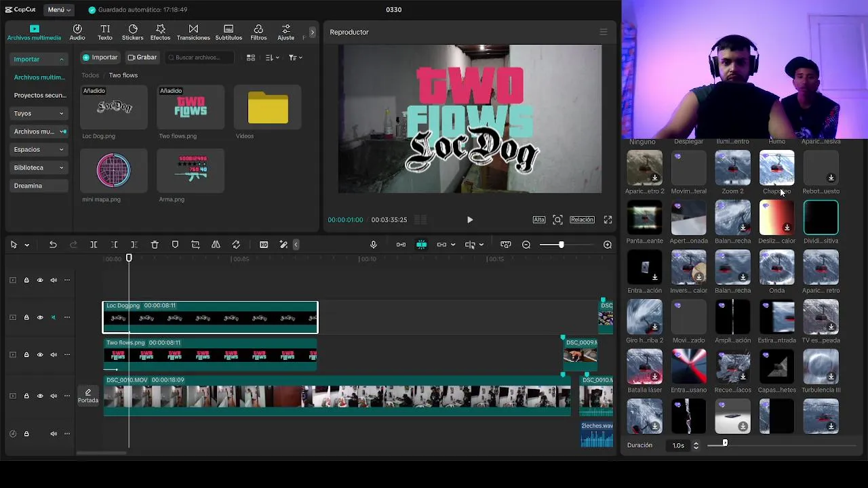
Task: Adjust the timeline zoom slider
Action: point(561,245)
